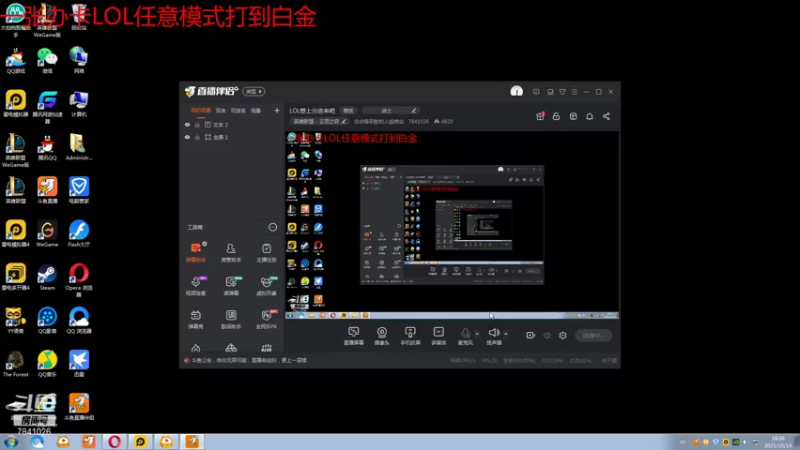
Task: Open the 斗鱼直播伴侣 desktop shortcut
Action: pos(79,407)
